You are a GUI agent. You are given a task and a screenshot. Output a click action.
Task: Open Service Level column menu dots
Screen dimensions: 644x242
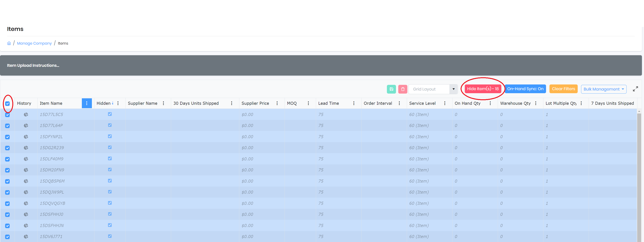click(445, 103)
